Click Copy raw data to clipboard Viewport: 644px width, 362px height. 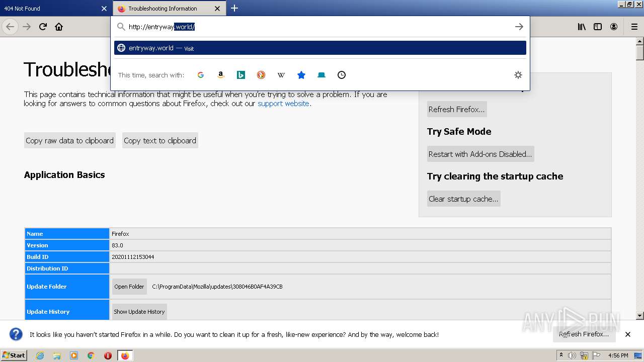point(70,141)
